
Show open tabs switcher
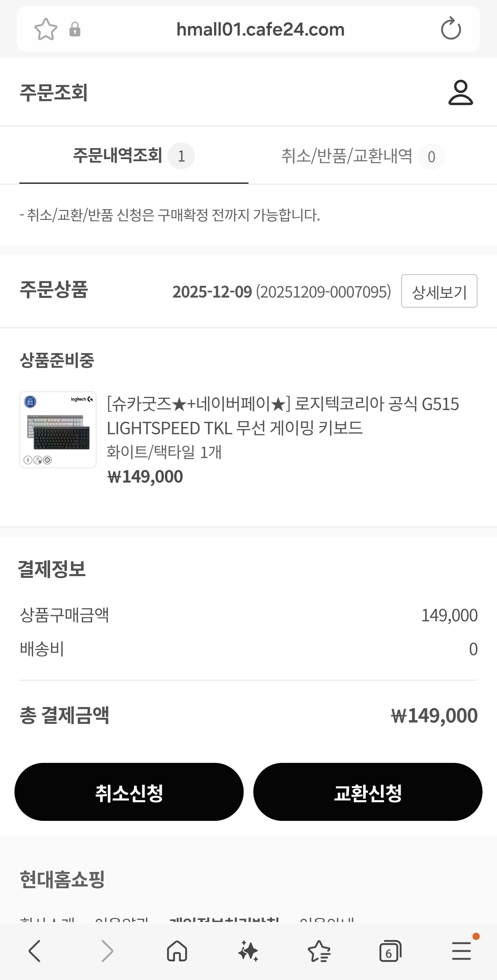390,951
